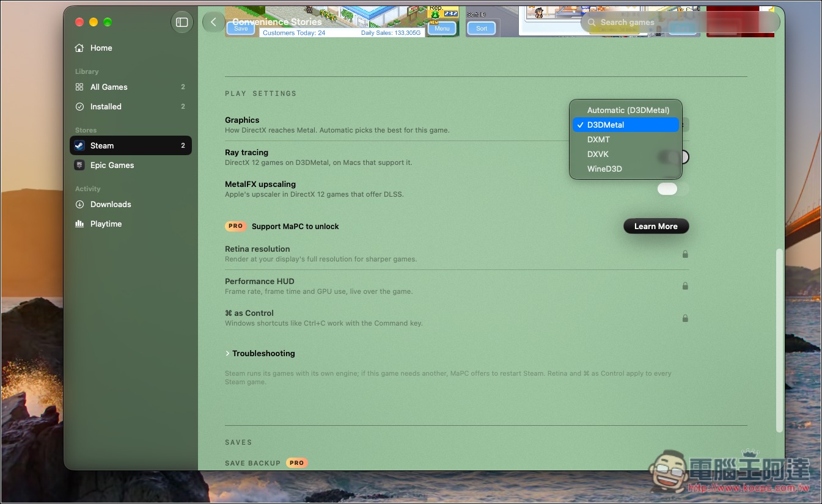Pick DXMT graphics backend

coord(626,139)
